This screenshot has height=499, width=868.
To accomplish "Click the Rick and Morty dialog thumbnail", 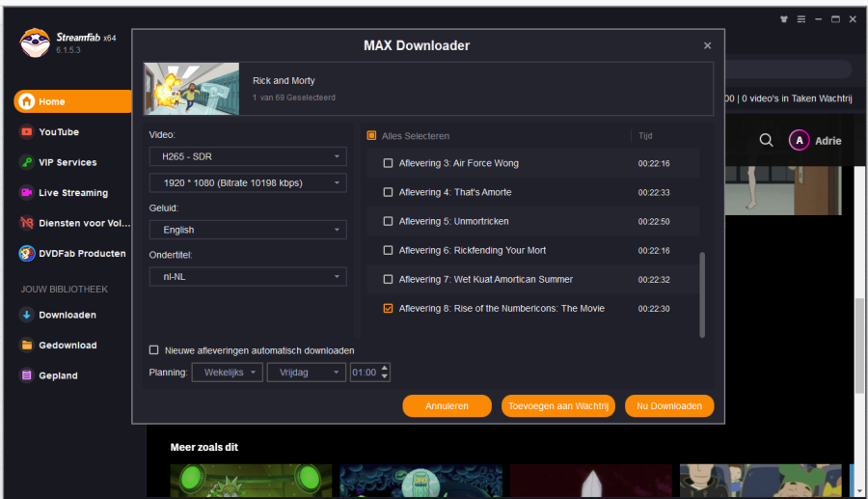I will pyautogui.click(x=192, y=89).
